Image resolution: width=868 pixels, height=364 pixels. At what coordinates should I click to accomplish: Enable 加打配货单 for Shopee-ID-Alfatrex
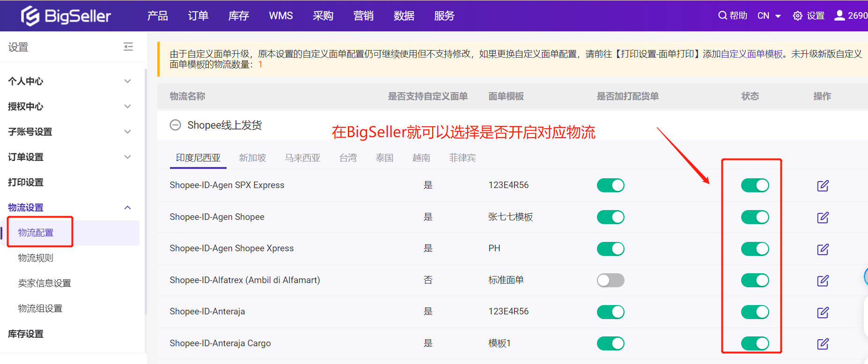[611, 280]
